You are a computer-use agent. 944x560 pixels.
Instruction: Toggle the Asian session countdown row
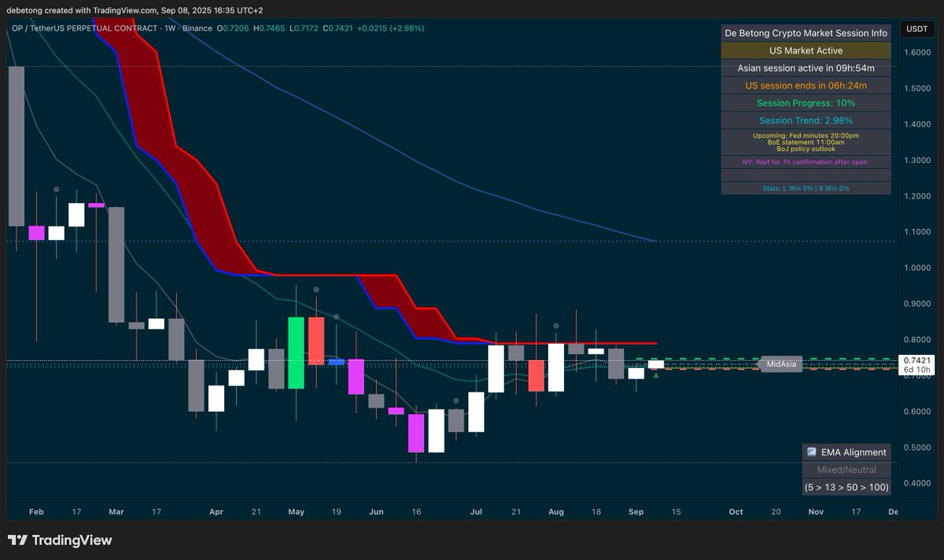tap(805, 68)
